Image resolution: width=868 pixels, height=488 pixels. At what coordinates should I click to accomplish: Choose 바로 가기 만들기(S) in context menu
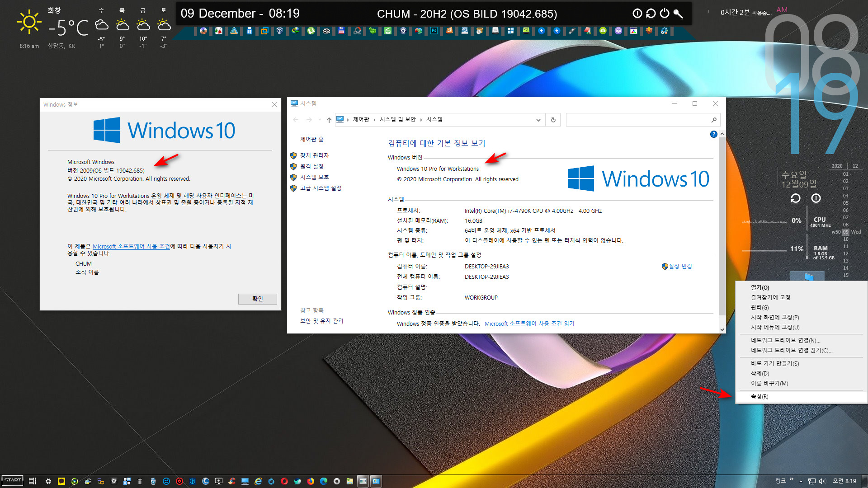click(x=801, y=363)
